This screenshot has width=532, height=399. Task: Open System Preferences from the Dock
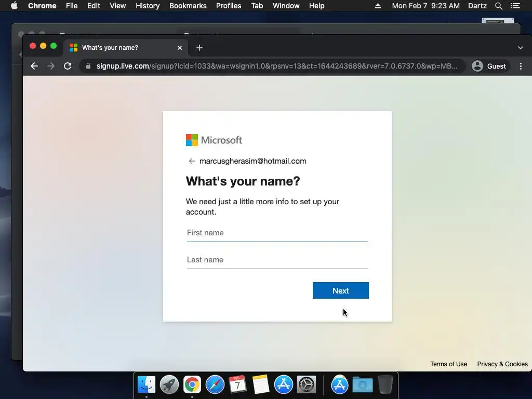(x=307, y=384)
